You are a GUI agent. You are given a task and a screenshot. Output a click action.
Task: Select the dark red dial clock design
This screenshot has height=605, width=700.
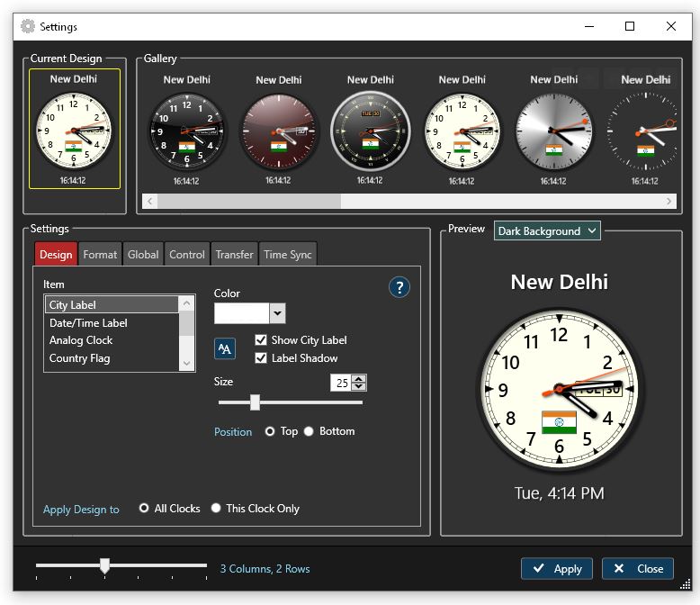tap(279, 131)
